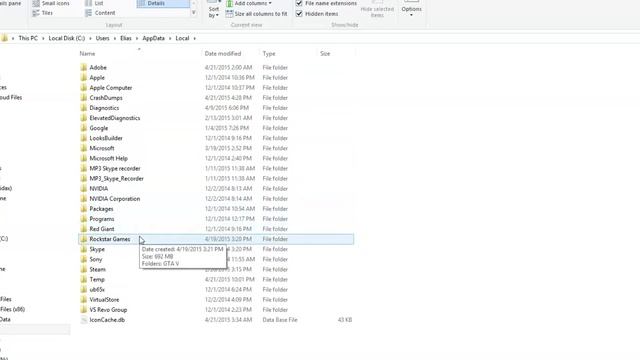Select the NVIDIA folder name
The height and width of the screenshot is (360, 640).
[99, 189]
